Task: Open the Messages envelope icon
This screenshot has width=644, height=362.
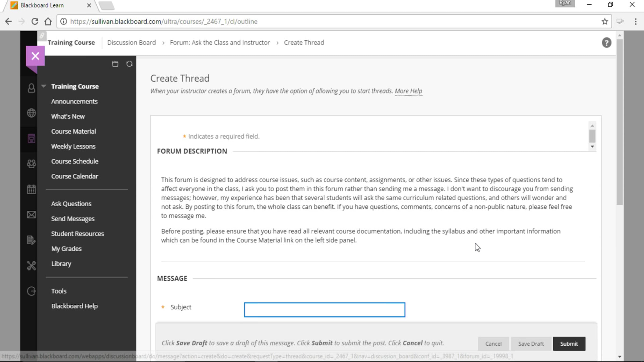Action: click(x=31, y=215)
